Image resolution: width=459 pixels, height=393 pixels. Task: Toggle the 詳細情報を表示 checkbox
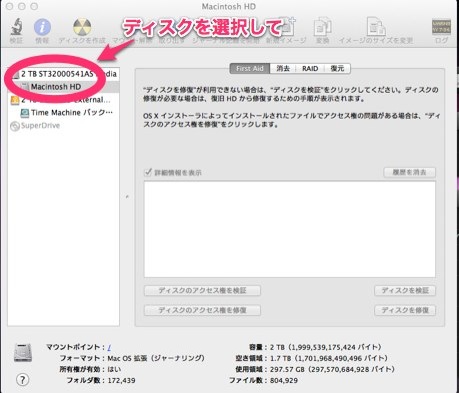pyautogui.click(x=148, y=172)
